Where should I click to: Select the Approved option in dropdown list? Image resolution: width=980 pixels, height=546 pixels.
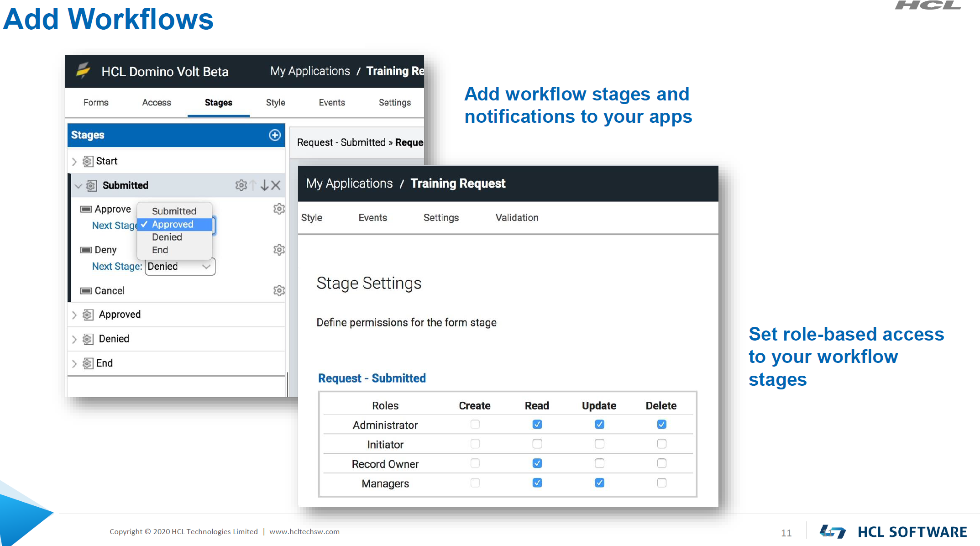174,224
